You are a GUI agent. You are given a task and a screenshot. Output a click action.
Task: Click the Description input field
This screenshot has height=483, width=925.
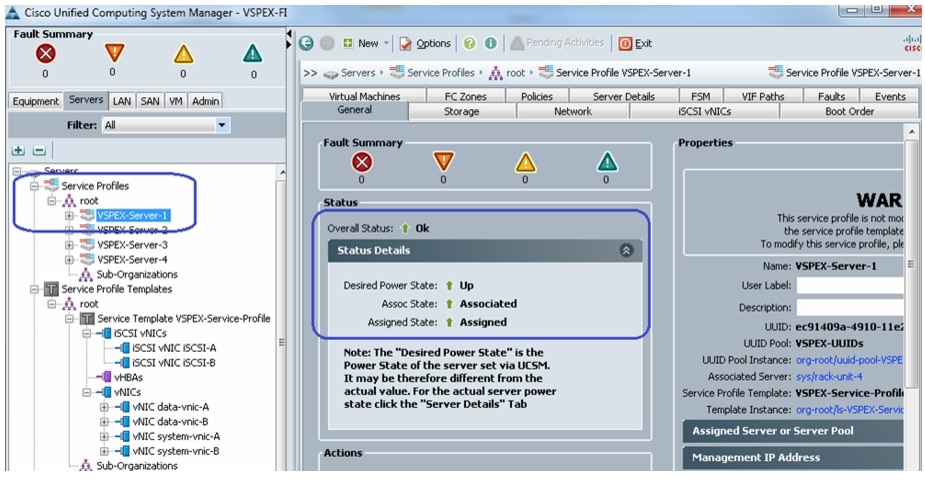point(849,307)
